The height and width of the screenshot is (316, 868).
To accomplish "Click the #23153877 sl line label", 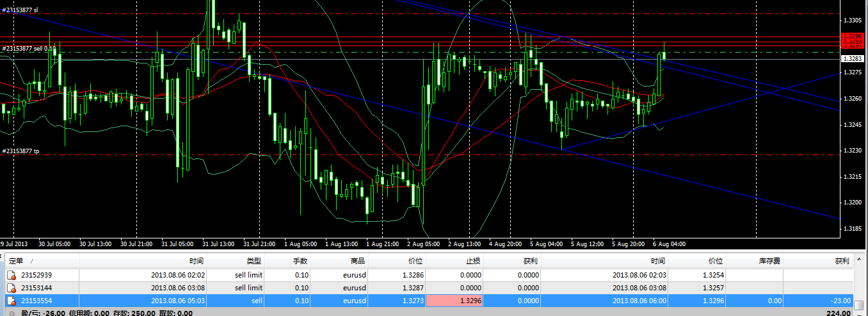I will (19, 10).
